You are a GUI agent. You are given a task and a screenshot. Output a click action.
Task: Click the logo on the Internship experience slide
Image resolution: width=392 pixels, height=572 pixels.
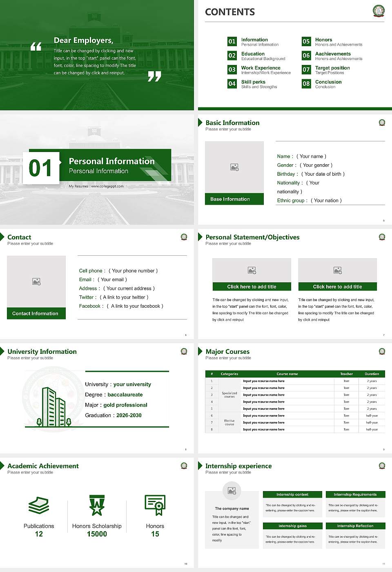tap(382, 466)
